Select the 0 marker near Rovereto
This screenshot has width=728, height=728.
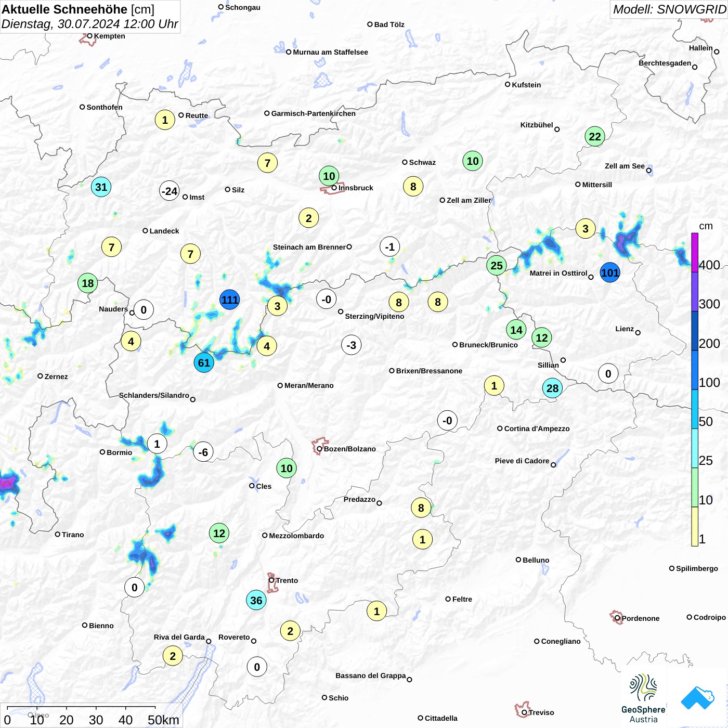click(257, 667)
